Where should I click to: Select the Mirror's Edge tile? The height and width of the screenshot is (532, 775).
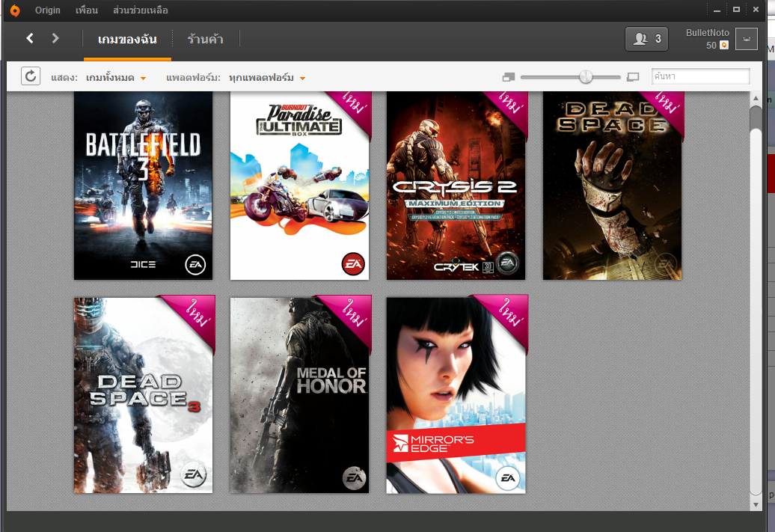456,395
